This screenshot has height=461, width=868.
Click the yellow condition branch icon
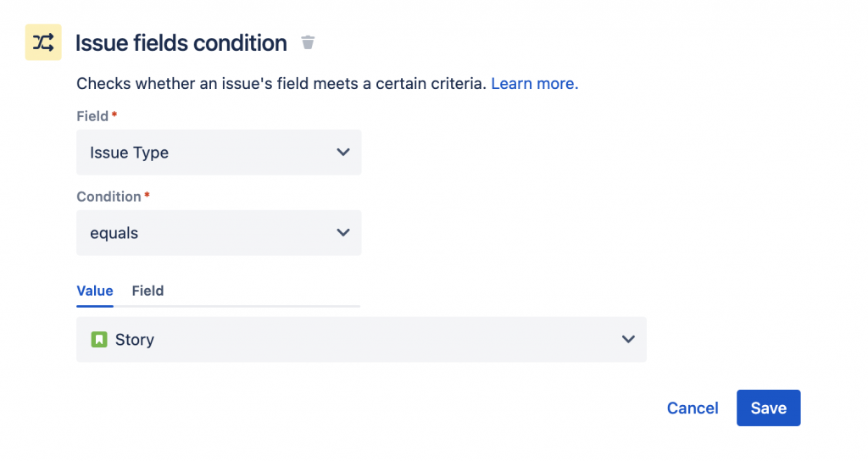[43, 42]
